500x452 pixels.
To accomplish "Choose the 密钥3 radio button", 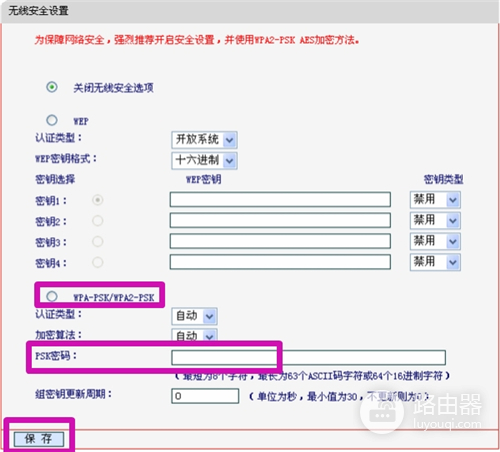I will [x=97, y=241].
